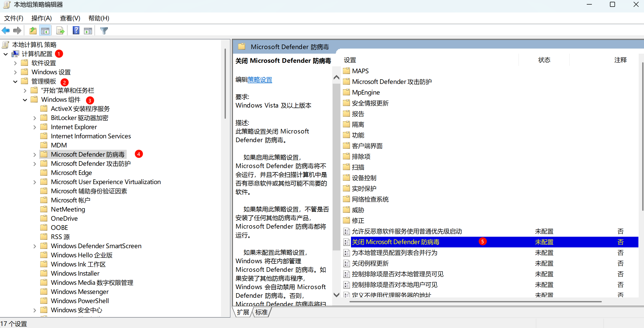The height and width of the screenshot is (328, 644).
Task: Click the Export list toolbar icon
Action: click(61, 31)
